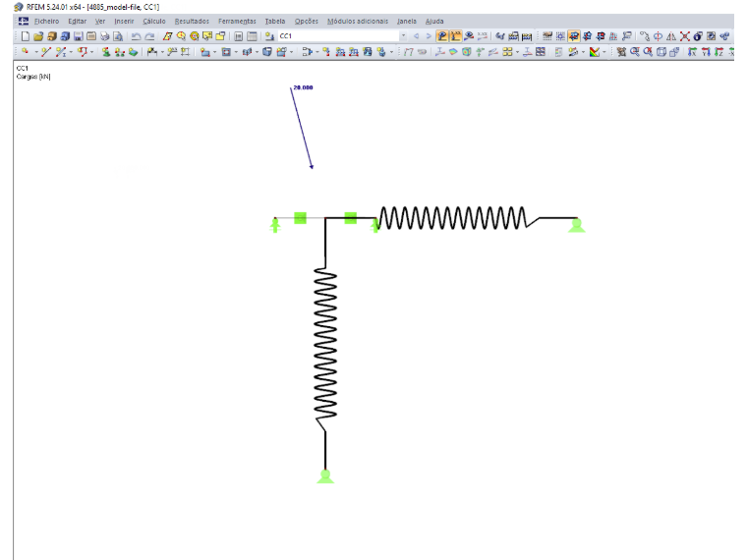Expand the yellow four-squares dropdown arrow

coord(517,52)
